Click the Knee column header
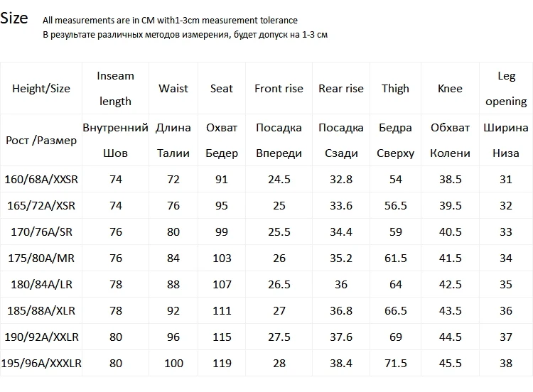 tap(450, 88)
